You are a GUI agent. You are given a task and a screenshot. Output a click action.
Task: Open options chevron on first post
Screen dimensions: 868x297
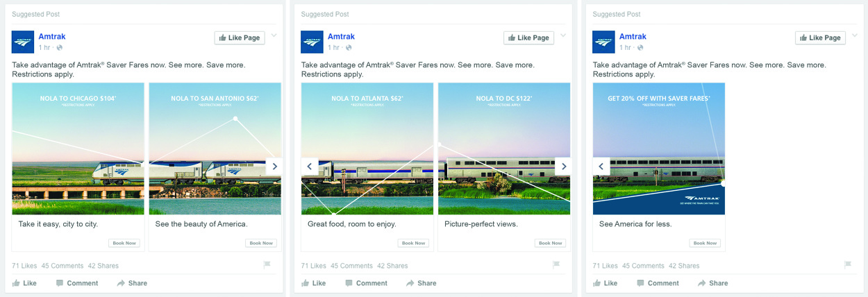point(274,36)
